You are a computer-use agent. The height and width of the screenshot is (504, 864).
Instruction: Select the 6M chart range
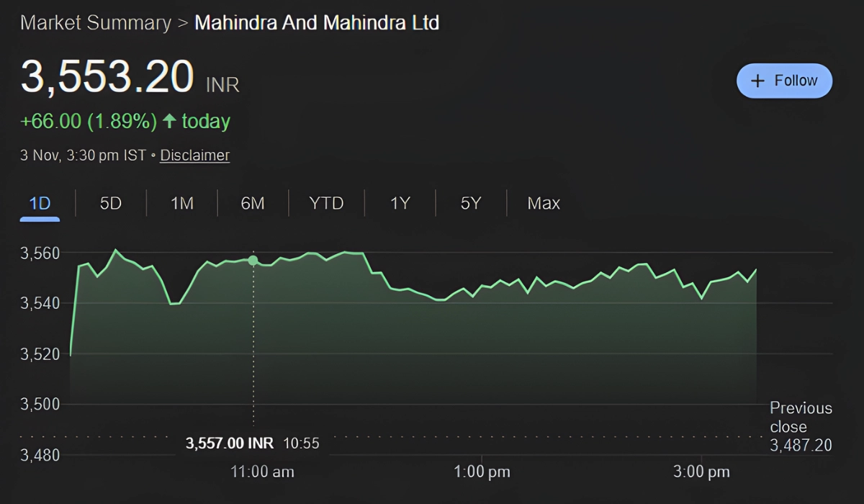pos(253,204)
